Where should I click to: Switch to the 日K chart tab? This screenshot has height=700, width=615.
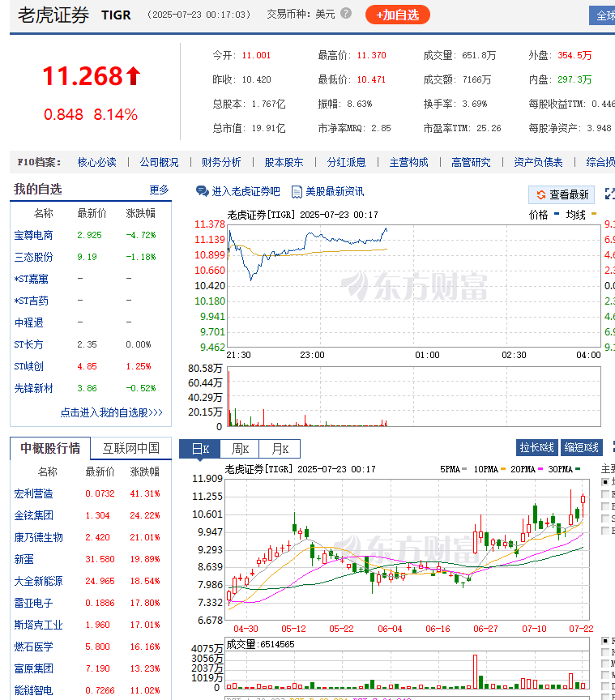[x=199, y=449]
